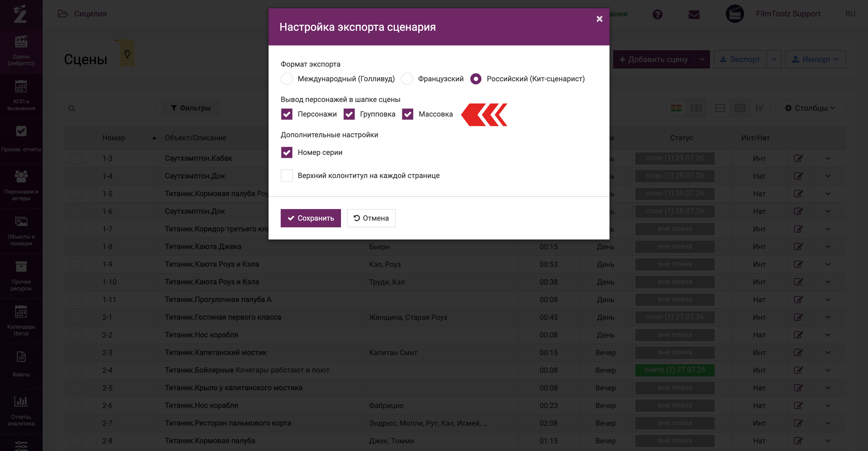Select Французский export format

(407, 79)
